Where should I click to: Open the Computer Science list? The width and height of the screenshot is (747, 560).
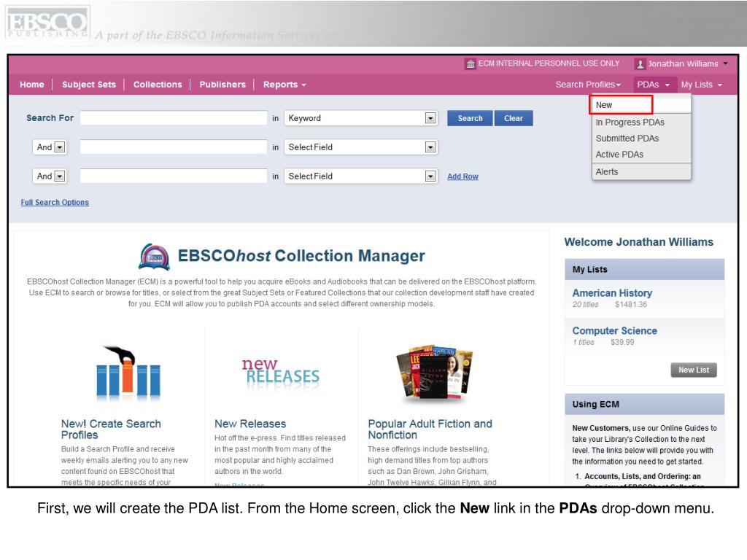614,331
